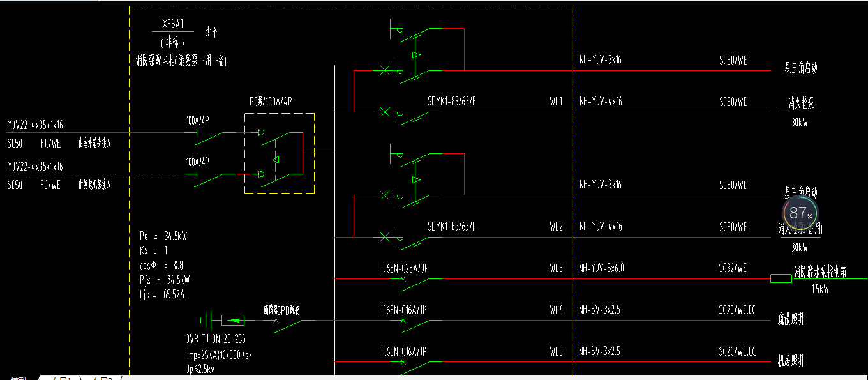Select the Ijs = 65.52A parameter text
The width and height of the screenshot is (868, 380).
coord(161,294)
